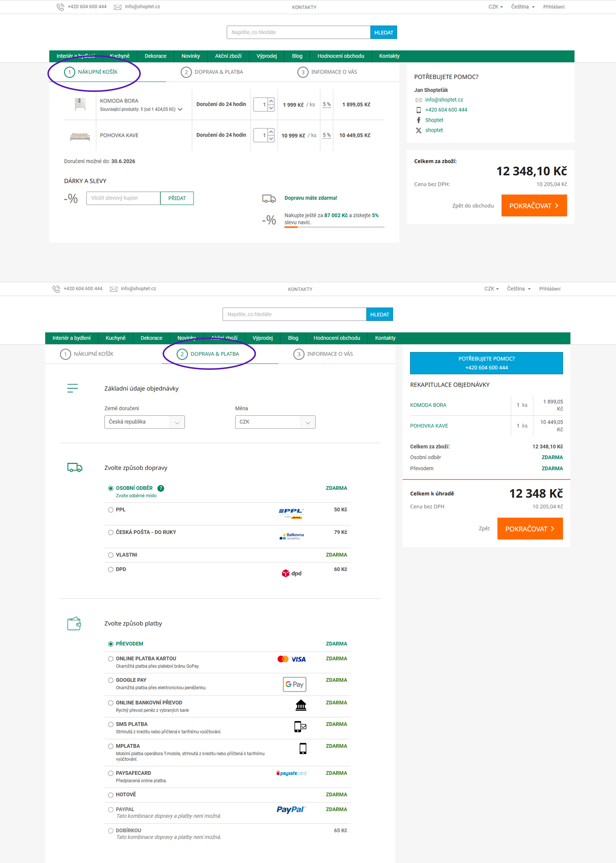Click the X icon beside shoptet
The height and width of the screenshot is (863, 616).
point(418,130)
